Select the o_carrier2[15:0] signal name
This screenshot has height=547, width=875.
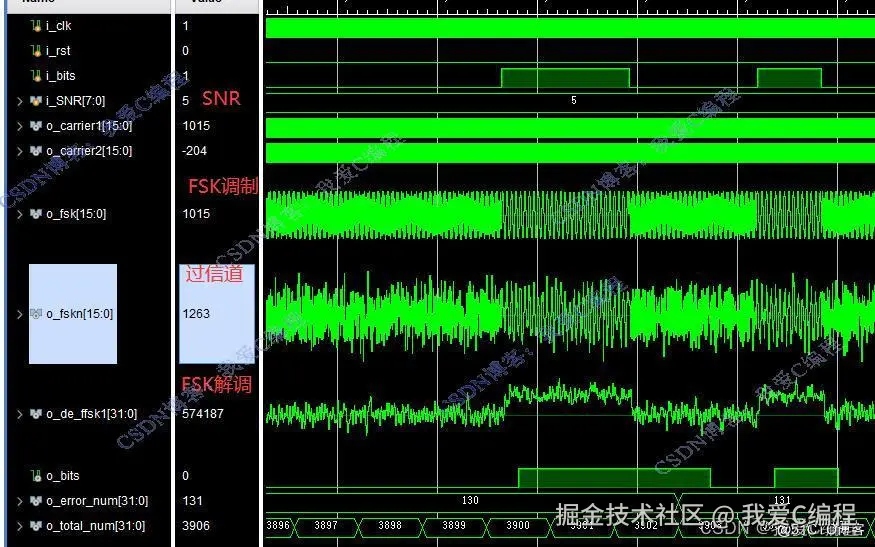click(89, 151)
